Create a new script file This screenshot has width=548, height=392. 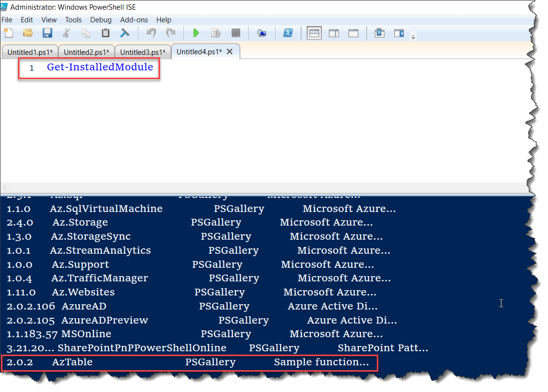pos(8,33)
